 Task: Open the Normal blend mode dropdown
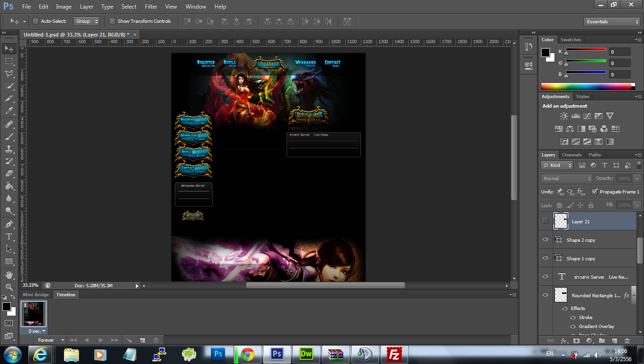click(566, 179)
